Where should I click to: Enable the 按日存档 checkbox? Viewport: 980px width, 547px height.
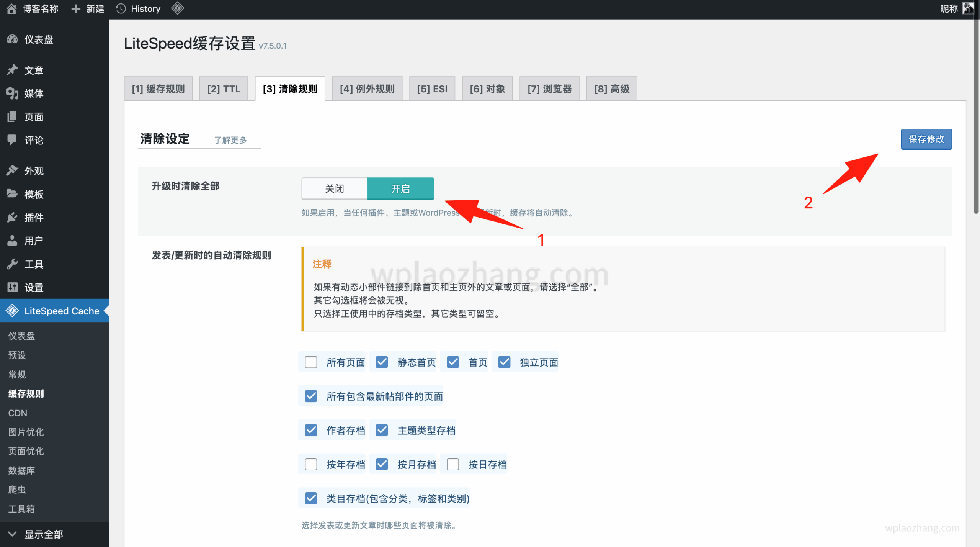(x=453, y=464)
